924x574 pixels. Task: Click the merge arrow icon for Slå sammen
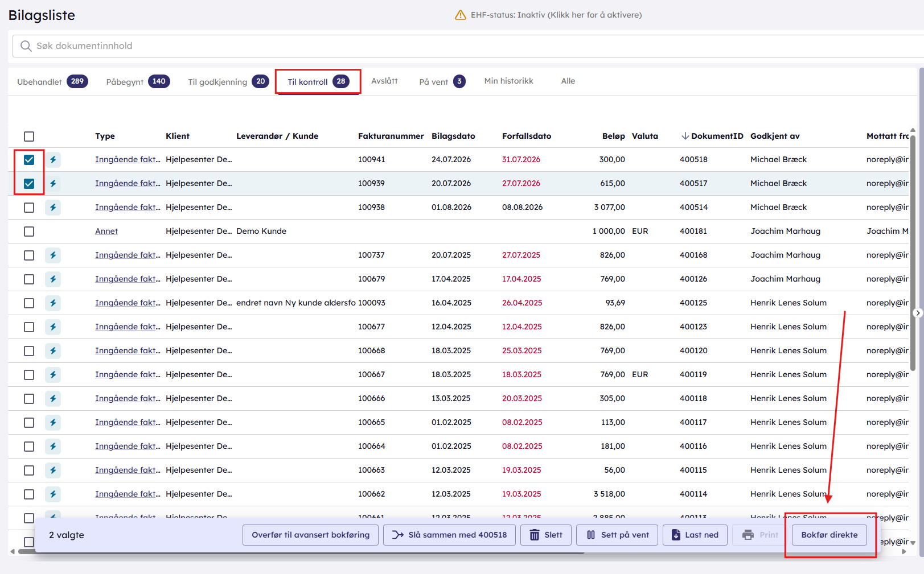(398, 535)
